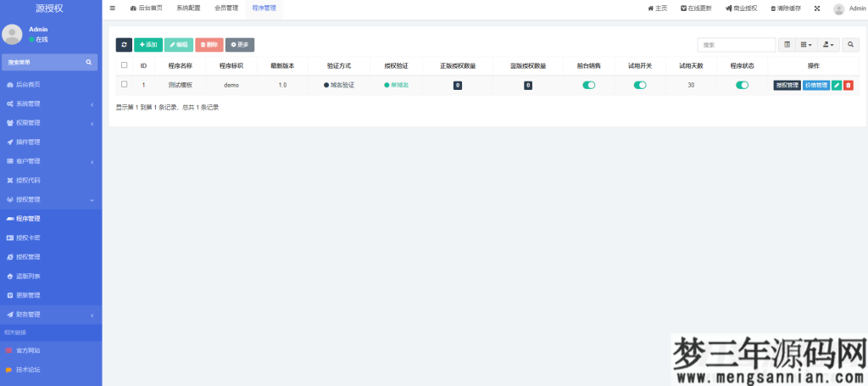Screen dimensions: 868x386
Task: Click the blue 价格管理 button in the demo row
Action: (x=816, y=86)
